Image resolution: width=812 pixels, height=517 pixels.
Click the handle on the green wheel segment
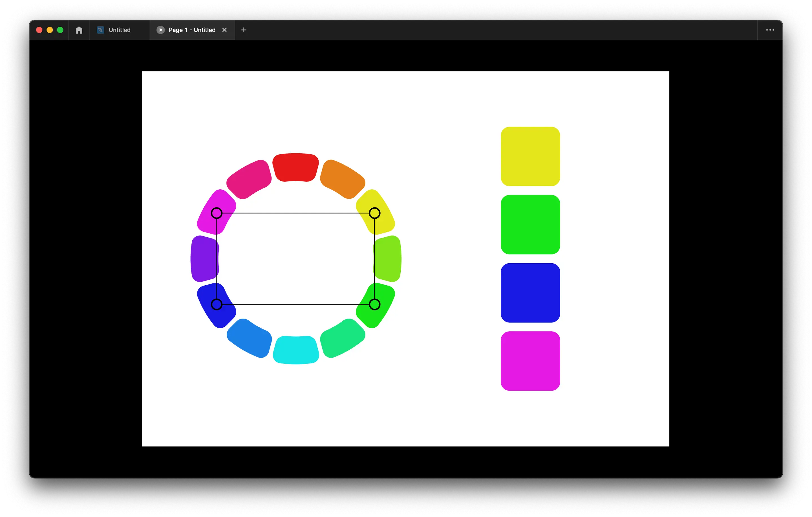pyautogui.click(x=374, y=304)
